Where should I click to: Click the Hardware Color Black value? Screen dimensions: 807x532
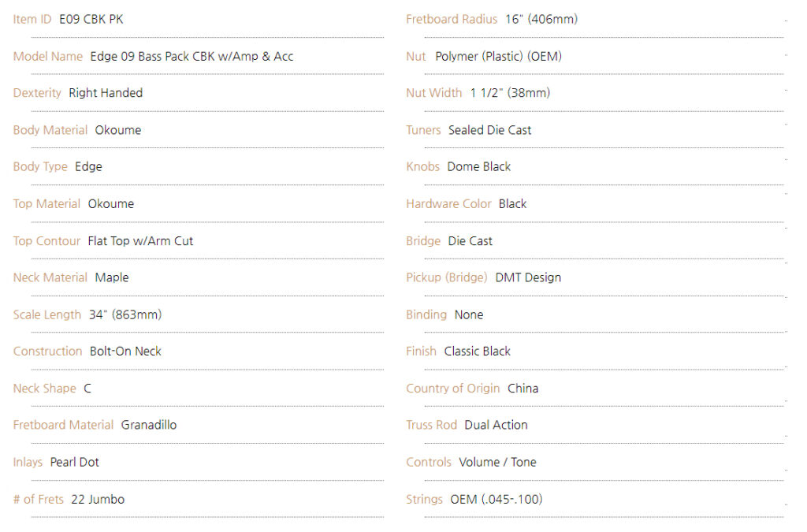[512, 204]
